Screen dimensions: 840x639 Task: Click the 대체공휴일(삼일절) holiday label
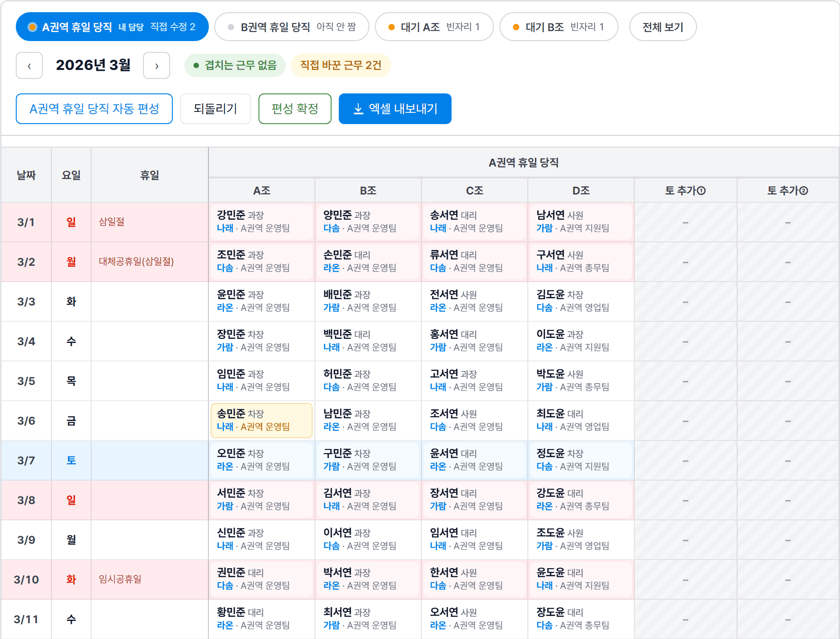click(136, 261)
